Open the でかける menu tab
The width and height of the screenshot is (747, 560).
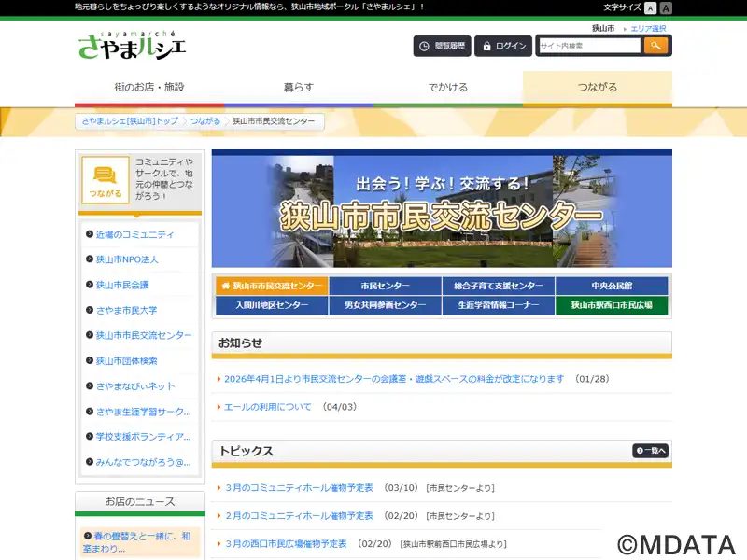click(x=448, y=88)
